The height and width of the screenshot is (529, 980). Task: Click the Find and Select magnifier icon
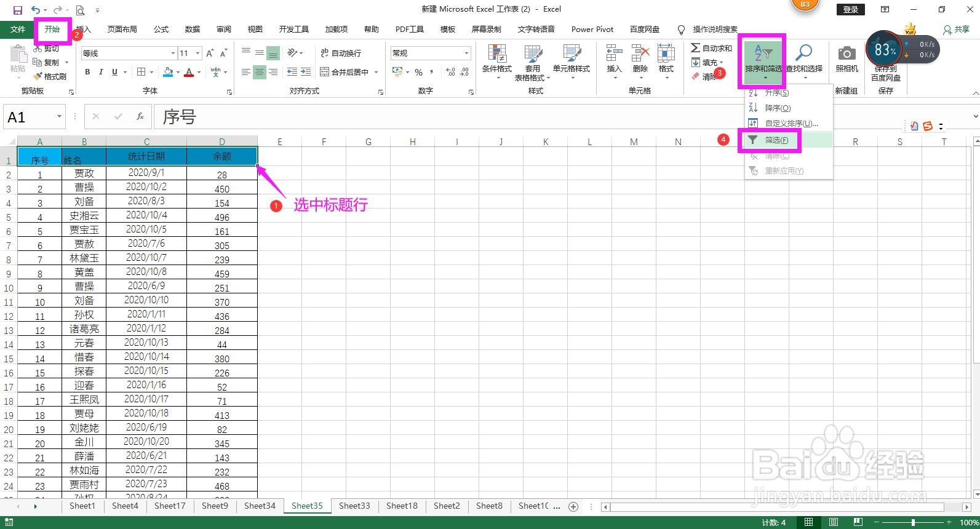pyautogui.click(x=803, y=54)
